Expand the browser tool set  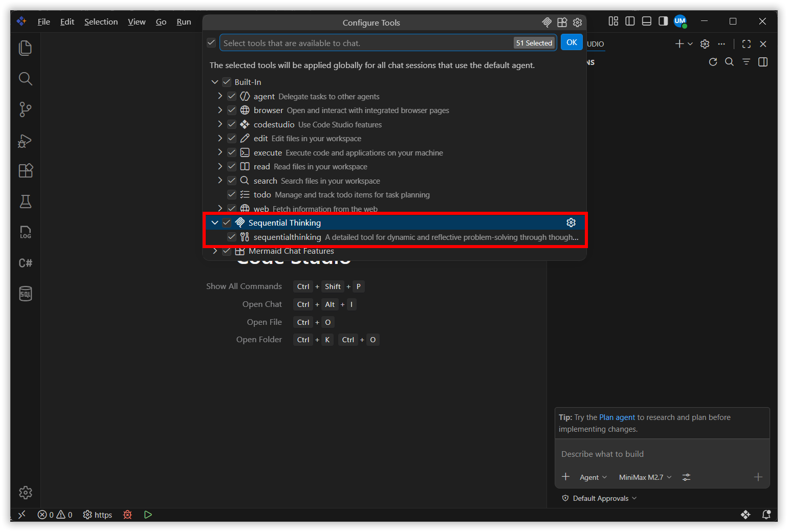tap(220, 110)
